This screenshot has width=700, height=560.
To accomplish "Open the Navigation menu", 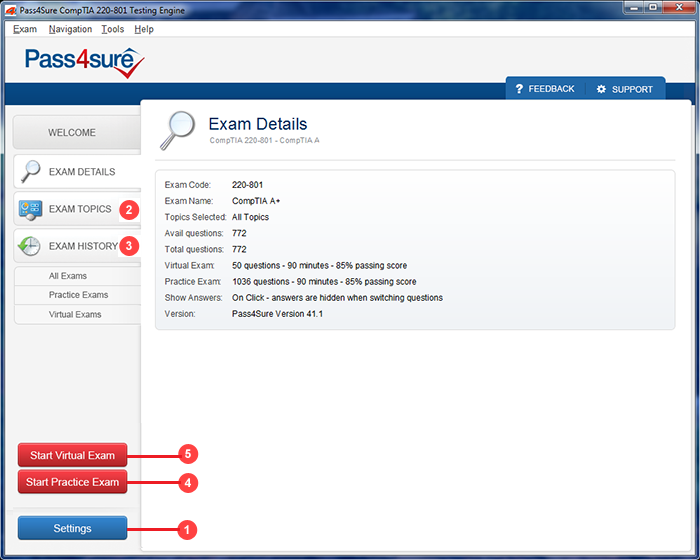I will tap(70, 29).
